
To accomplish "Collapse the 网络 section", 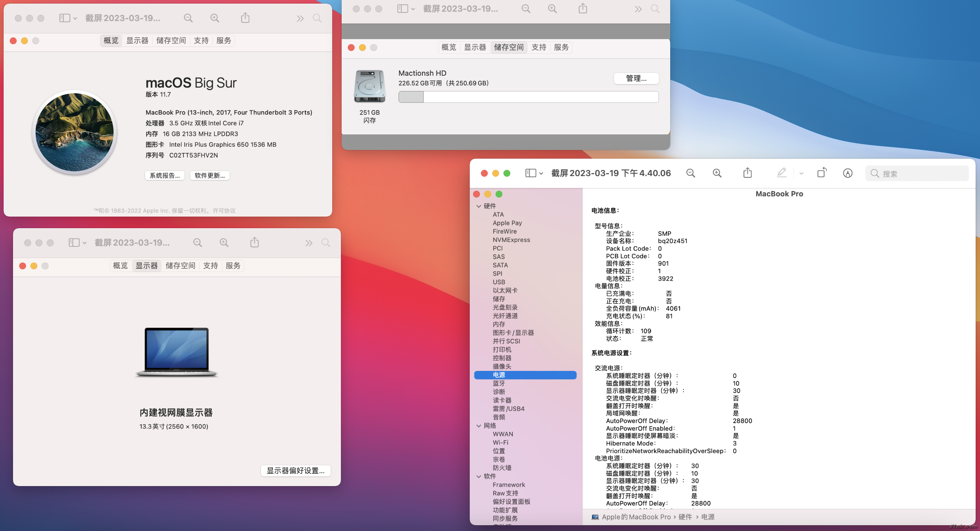I will pos(478,426).
